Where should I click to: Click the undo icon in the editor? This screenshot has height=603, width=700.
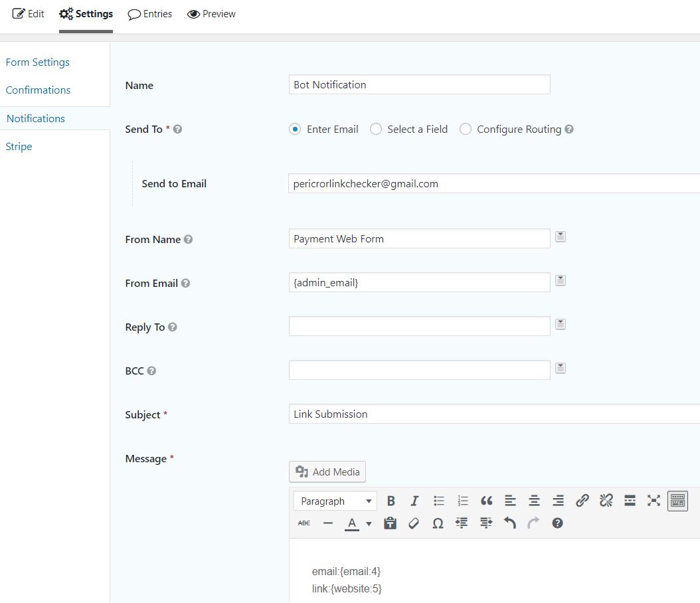[x=509, y=523]
